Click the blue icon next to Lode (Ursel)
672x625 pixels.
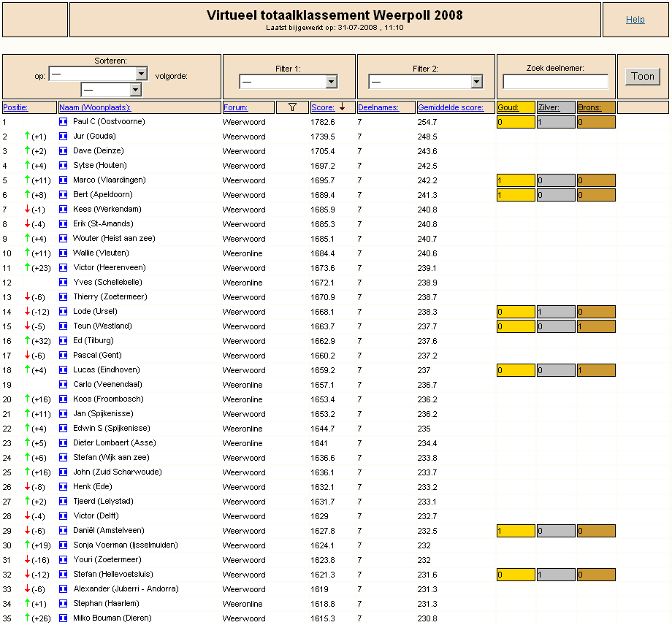[63, 312]
